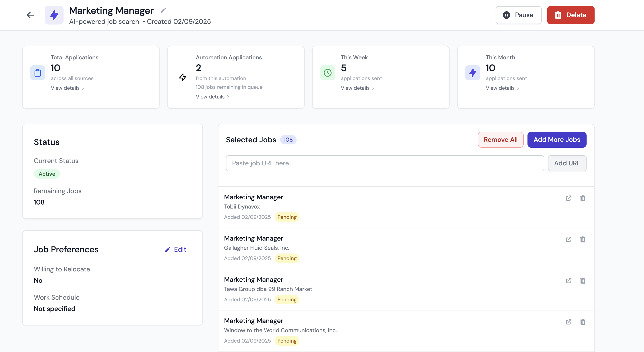
Task: Click Remove All selected jobs
Action: click(x=500, y=140)
